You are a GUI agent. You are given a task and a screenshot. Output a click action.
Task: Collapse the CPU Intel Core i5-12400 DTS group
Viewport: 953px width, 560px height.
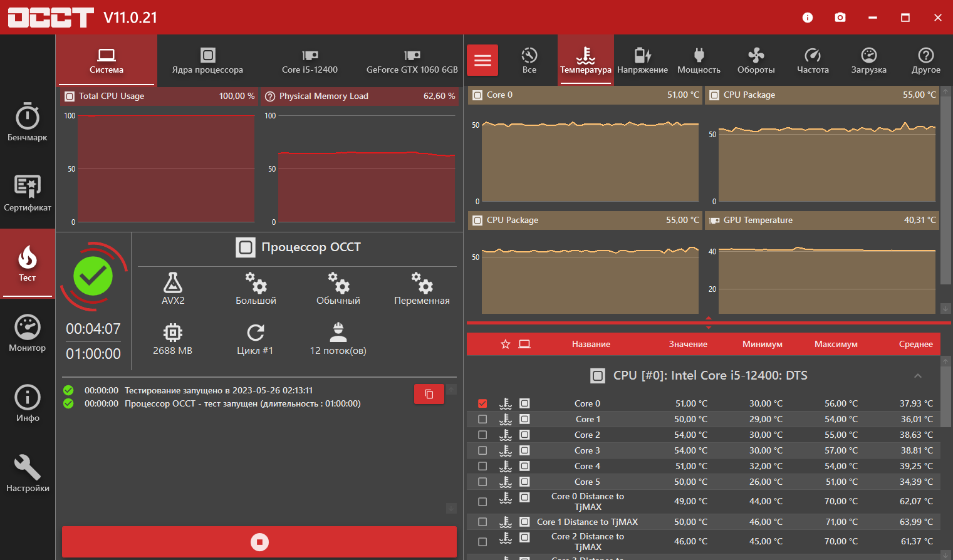917,376
